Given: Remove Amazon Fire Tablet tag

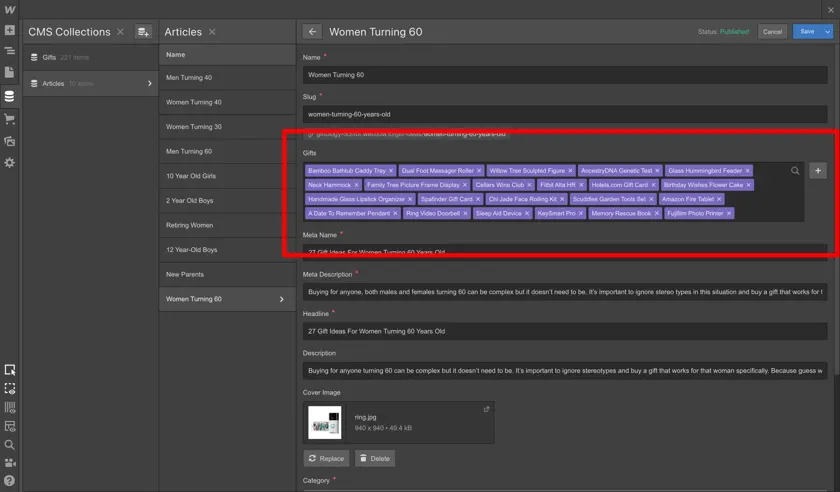Looking at the screenshot, I should 719,199.
